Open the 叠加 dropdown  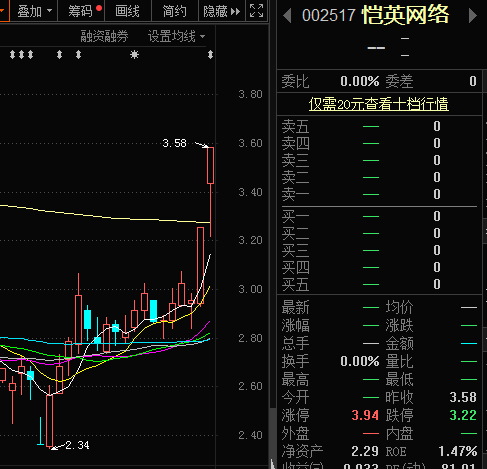pyautogui.click(x=34, y=11)
